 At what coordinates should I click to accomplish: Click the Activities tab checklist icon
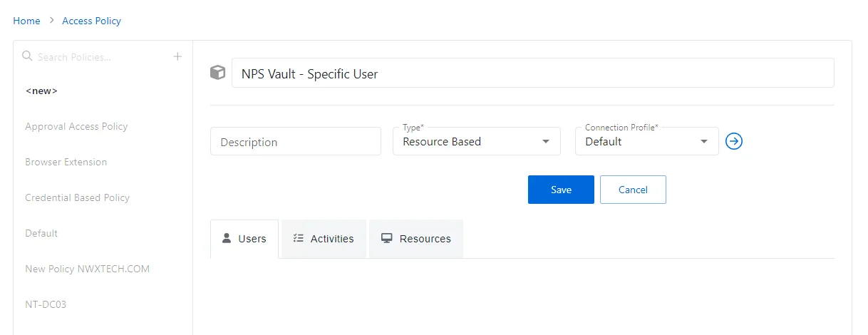[x=299, y=238]
